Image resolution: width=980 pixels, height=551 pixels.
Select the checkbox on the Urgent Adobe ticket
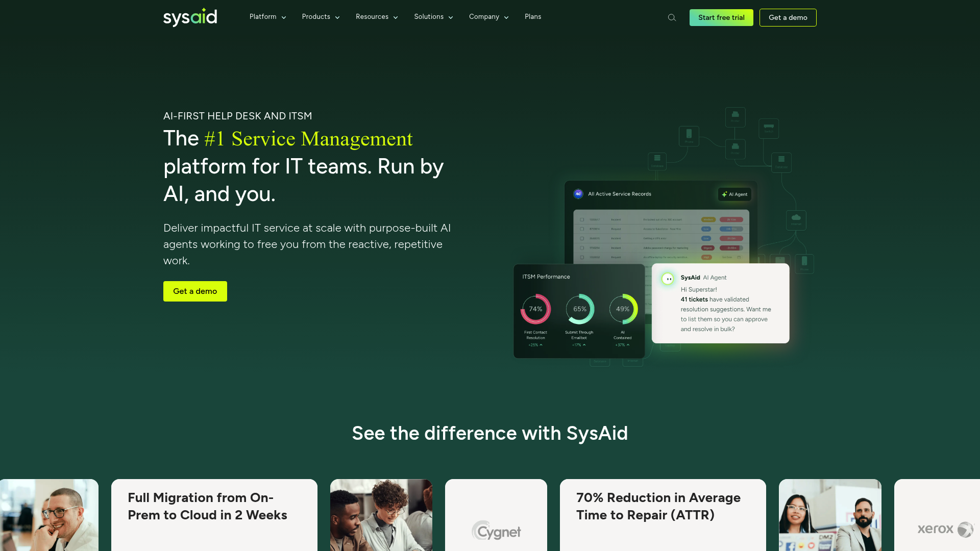582,248
